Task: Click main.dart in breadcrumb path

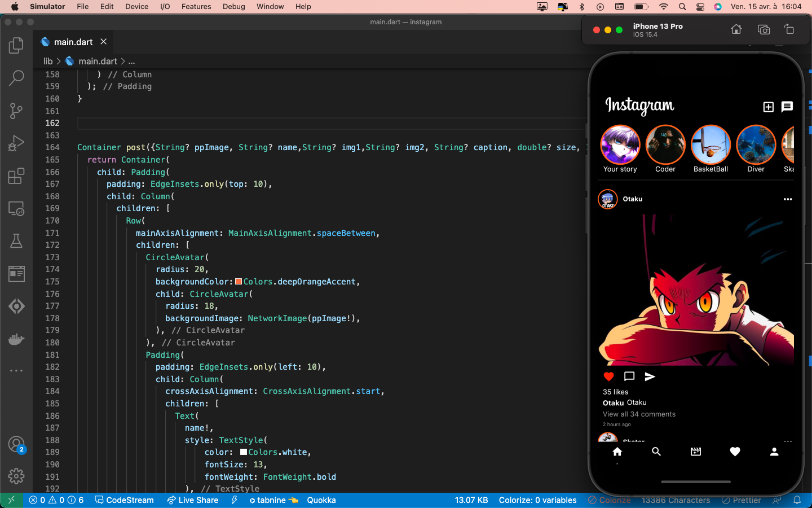Action: point(98,61)
